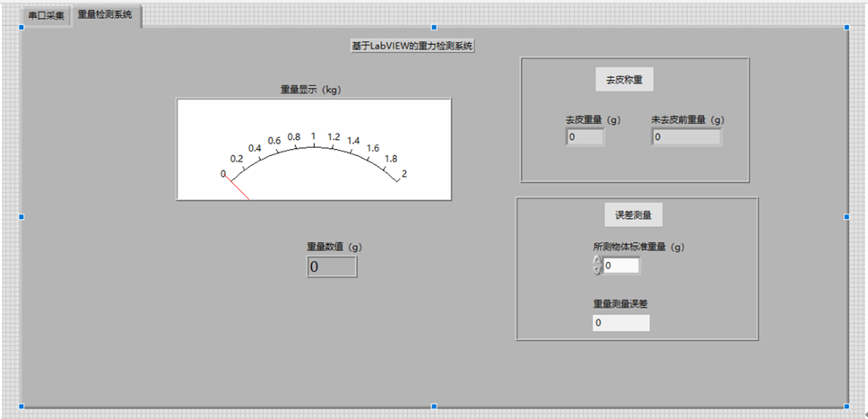Increment the 所测物体标准重量 value with up arrow
868x419 pixels.
pyautogui.click(x=597, y=260)
